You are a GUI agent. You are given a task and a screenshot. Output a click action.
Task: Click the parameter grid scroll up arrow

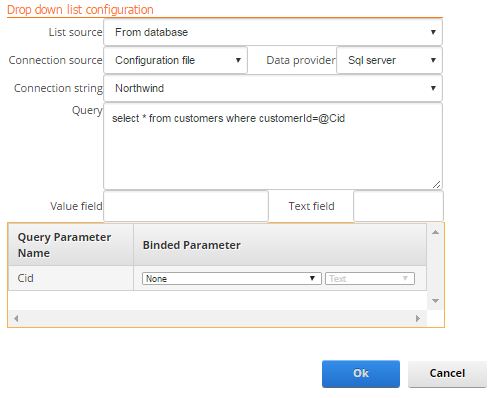(x=435, y=232)
